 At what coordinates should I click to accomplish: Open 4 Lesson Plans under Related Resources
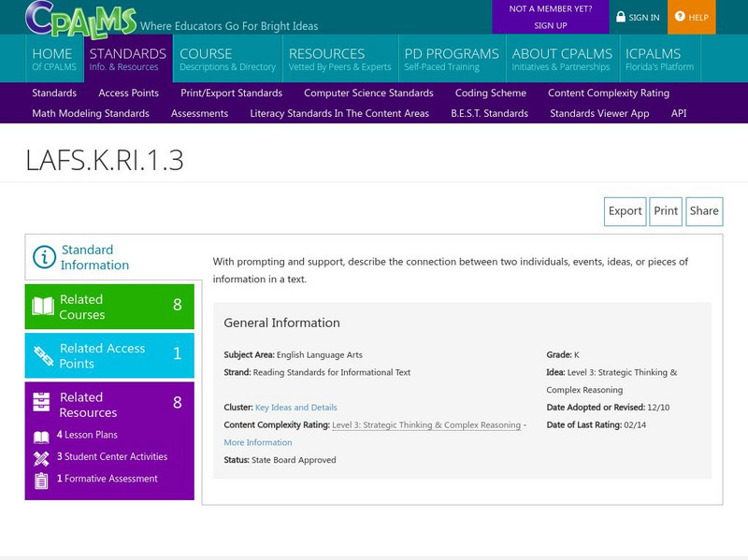[87, 435]
